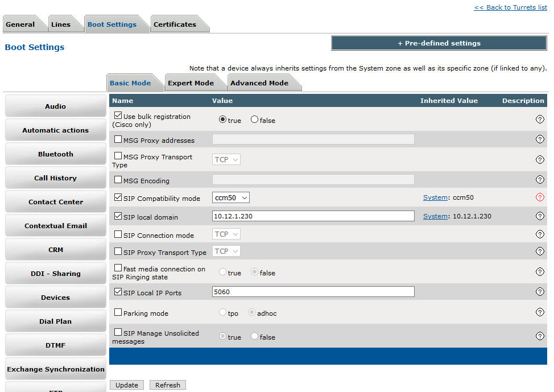
Task: Click the Update button
Action: tap(127, 385)
